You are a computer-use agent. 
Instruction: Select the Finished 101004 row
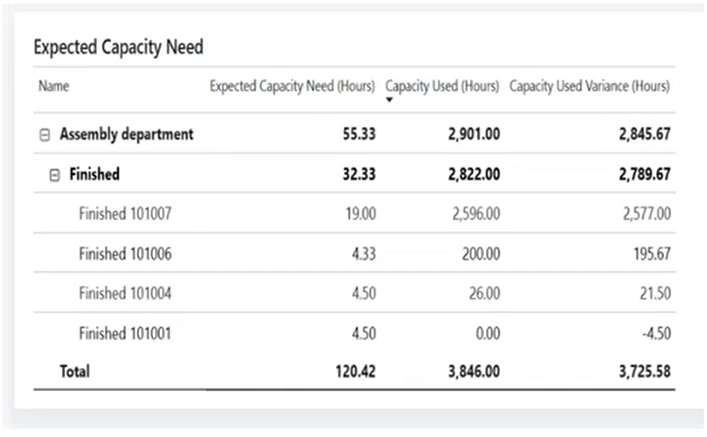pos(124,293)
